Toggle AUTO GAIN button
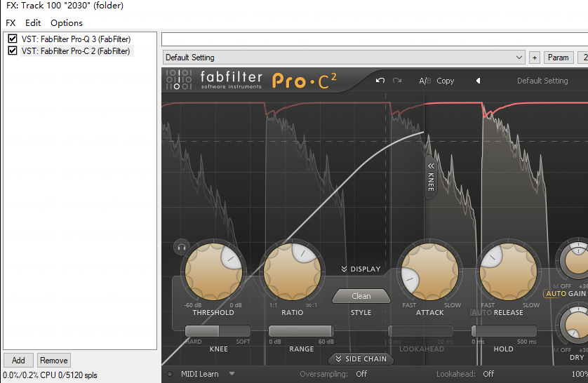 click(x=566, y=294)
